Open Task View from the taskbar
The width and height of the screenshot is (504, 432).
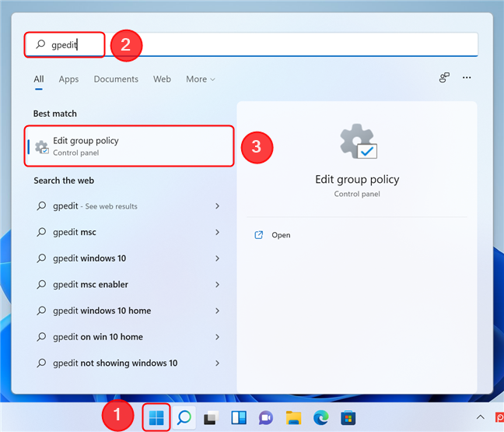pyautogui.click(x=212, y=417)
